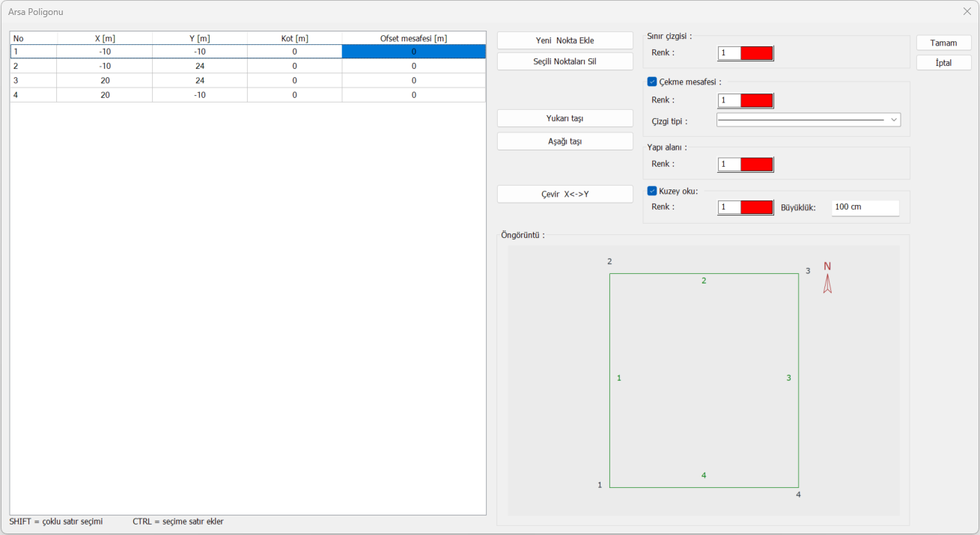Click the Büyüklük input field
The height and width of the screenshot is (535, 980).
tap(865, 207)
